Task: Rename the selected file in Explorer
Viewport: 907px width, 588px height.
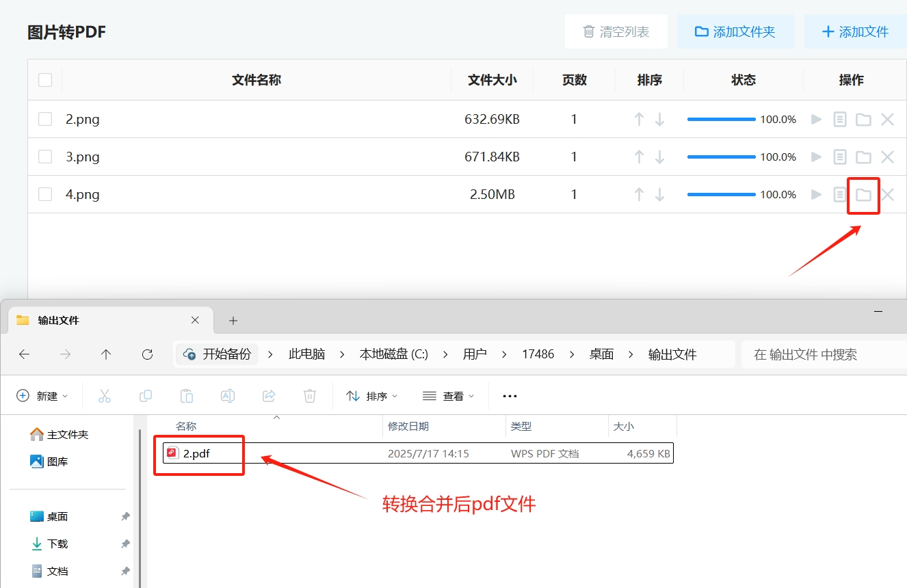Action: (227, 395)
